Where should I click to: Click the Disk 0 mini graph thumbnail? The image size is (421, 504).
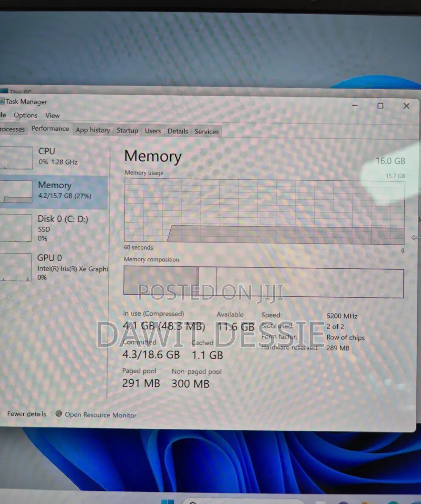pos(16,228)
